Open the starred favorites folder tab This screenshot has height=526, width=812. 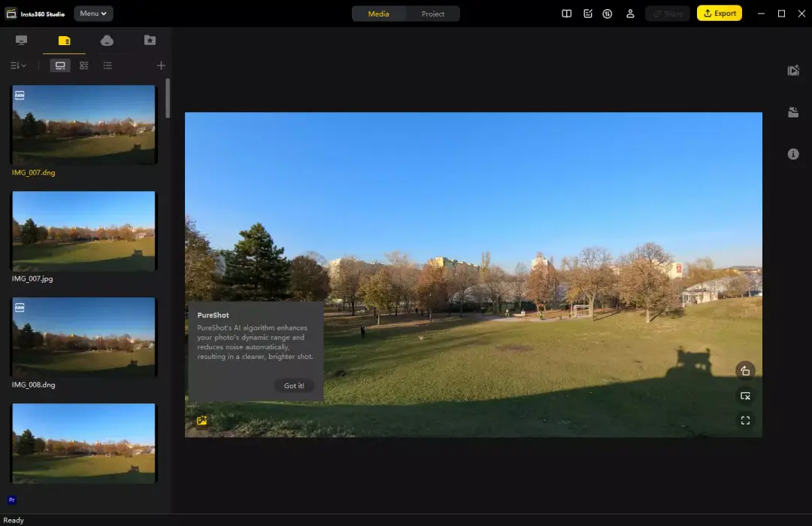[x=150, y=41]
